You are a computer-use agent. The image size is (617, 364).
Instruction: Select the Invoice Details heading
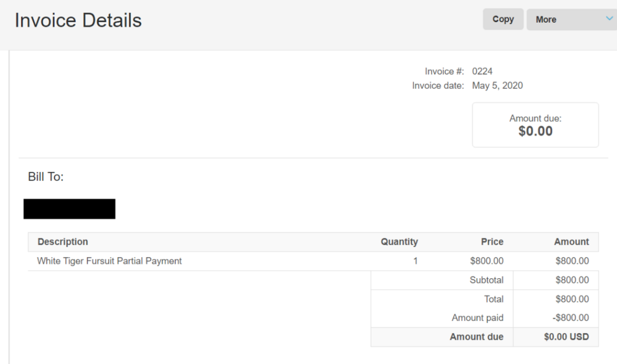pyautogui.click(x=78, y=20)
